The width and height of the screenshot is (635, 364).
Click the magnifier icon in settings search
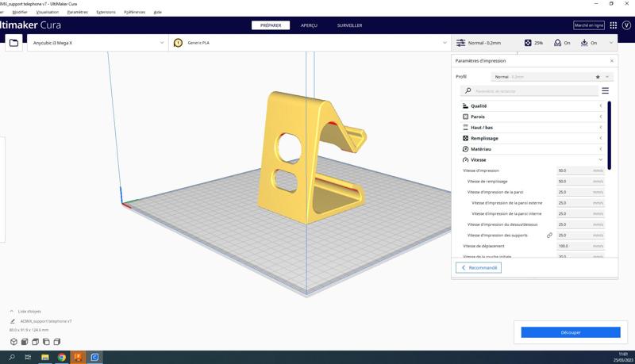(x=468, y=90)
